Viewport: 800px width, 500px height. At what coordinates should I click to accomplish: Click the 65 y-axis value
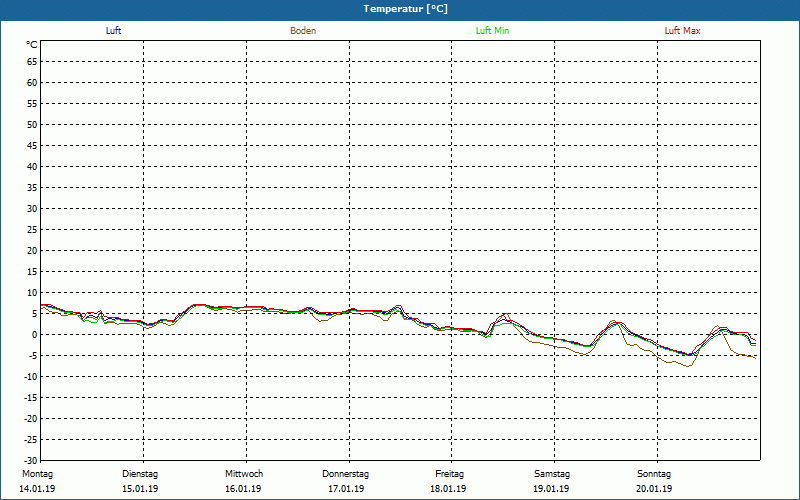(32, 62)
